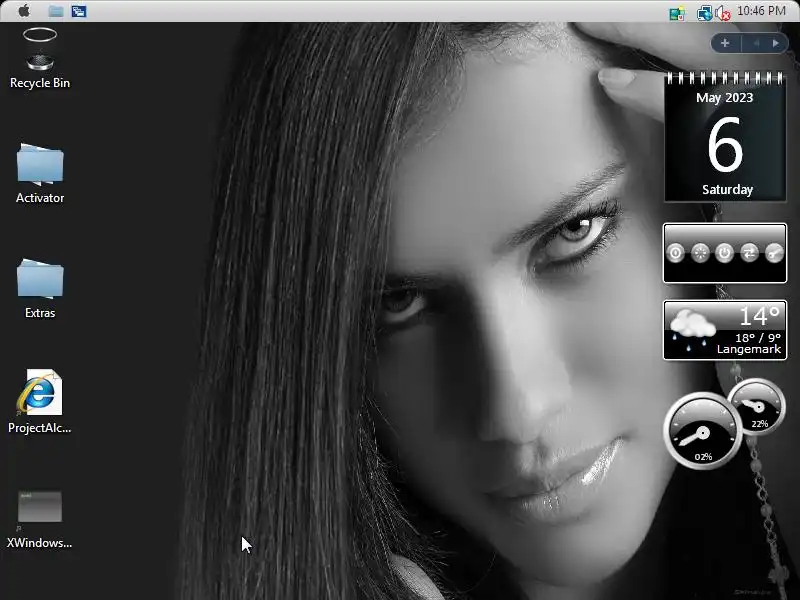Click the 14° current temperature
Screen dimensions: 800x600
point(760,316)
